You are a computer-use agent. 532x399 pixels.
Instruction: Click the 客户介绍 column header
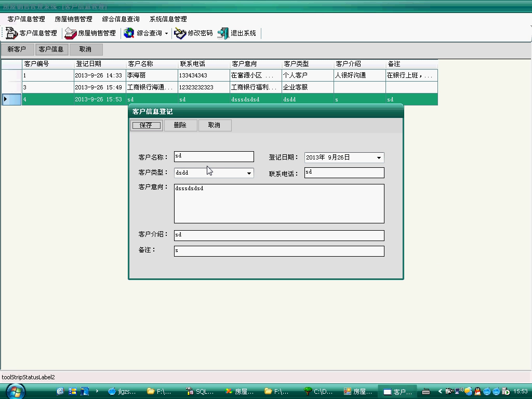coord(360,64)
